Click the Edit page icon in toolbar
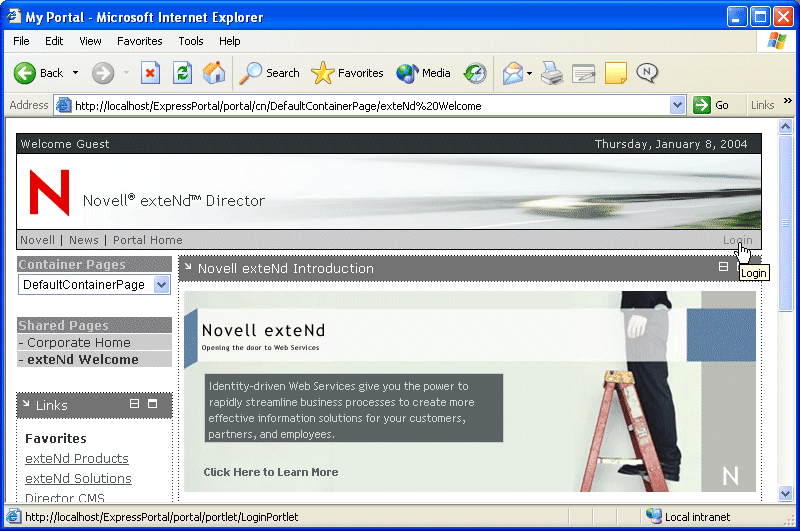This screenshot has width=800, height=531. pyautogui.click(x=584, y=73)
